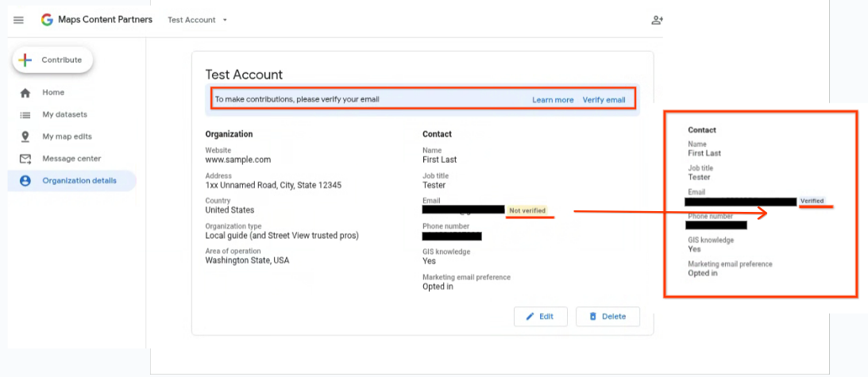Viewport: 868px width, 377px height.
Task: Click the Organization details person icon
Action: click(x=25, y=181)
